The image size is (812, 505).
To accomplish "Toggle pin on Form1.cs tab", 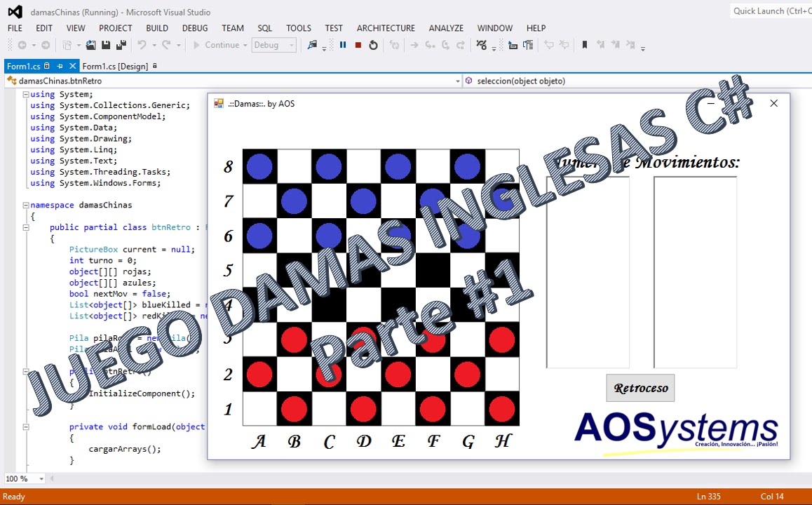I will tap(60, 67).
